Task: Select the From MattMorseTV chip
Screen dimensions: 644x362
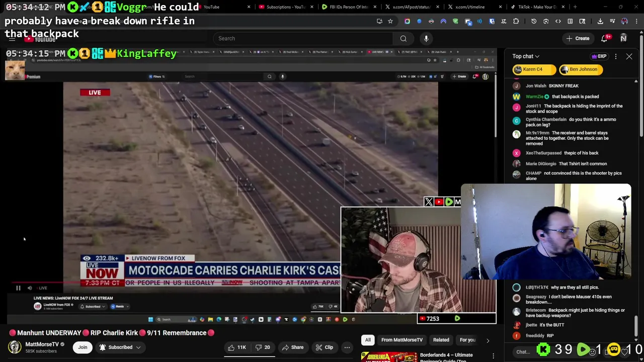Action: [x=401, y=340]
